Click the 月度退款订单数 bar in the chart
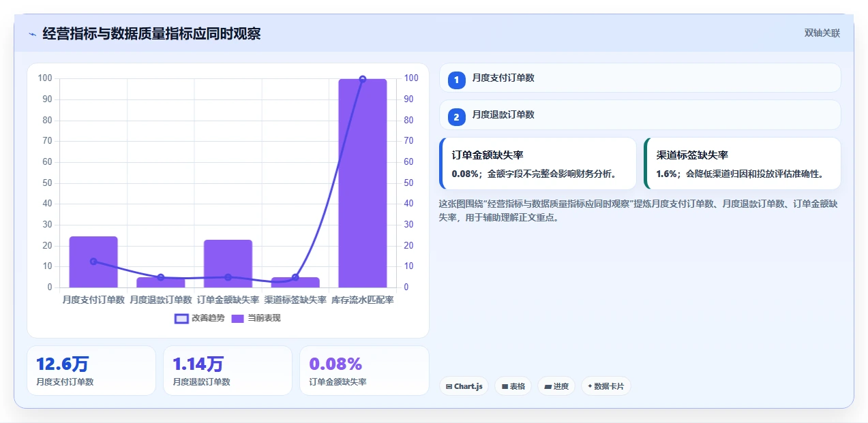This screenshot has width=868, height=423. pos(160,283)
